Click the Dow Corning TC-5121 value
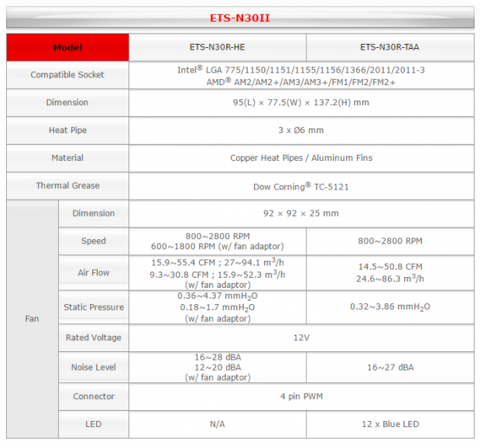Image resolution: width=480 pixels, height=448 pixels. [x=301, y=186]
